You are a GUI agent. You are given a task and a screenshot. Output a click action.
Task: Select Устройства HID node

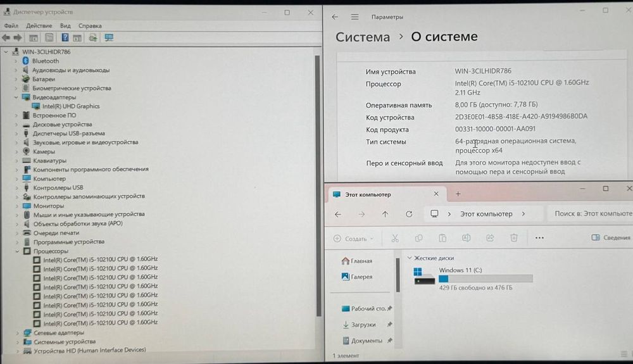[90, 350]
